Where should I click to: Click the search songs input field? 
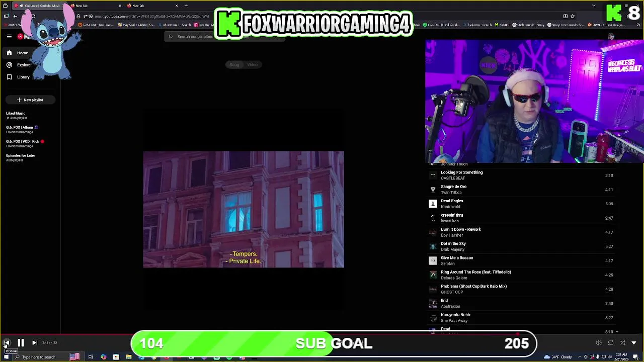pyautogui.click(x=224, y=36)
